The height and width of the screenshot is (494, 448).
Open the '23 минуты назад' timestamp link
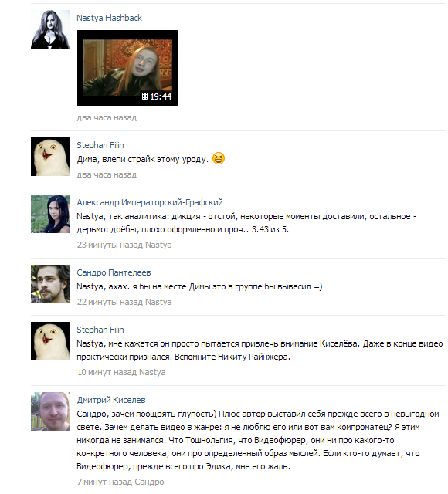110,245
